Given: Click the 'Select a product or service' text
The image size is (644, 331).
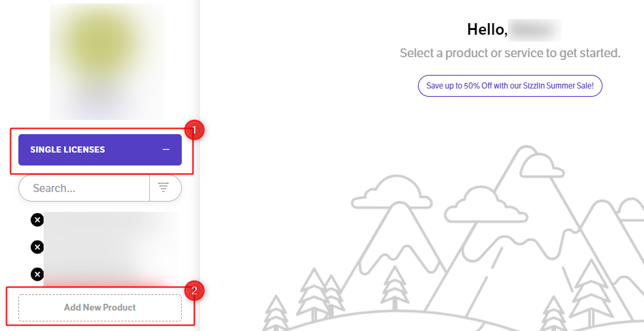Looking at the screenshot, I should [510, 53].
